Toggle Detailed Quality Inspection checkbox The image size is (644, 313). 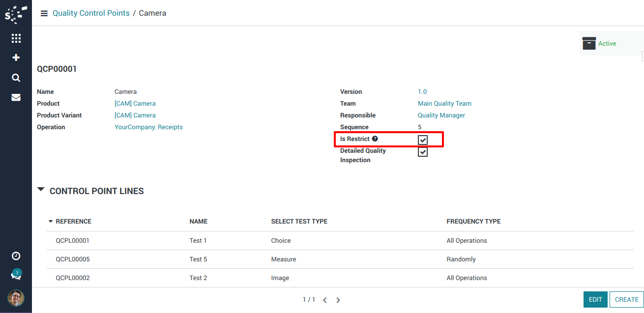pyautogui.click(x=423, y=152)
